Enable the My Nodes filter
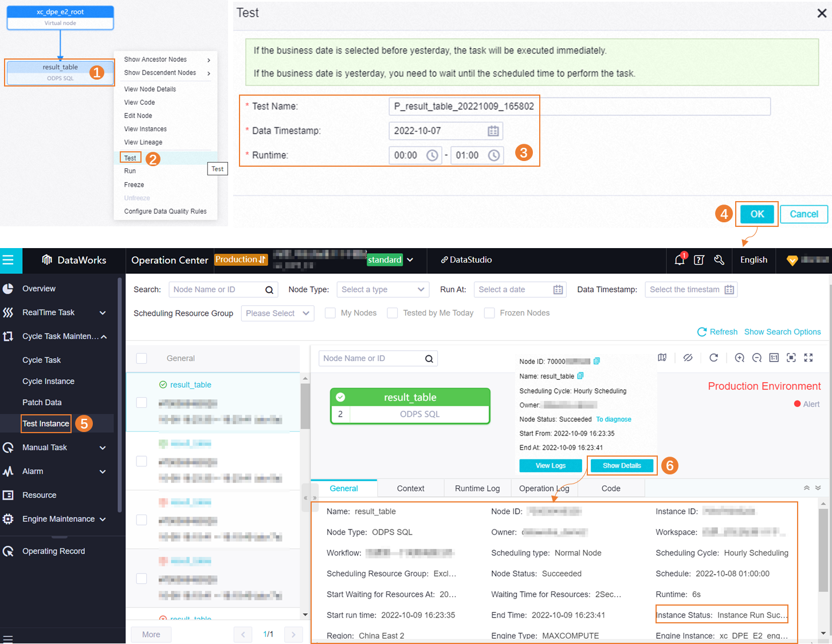The width and height of the screenshot is (832, 644). coord(330,313)
